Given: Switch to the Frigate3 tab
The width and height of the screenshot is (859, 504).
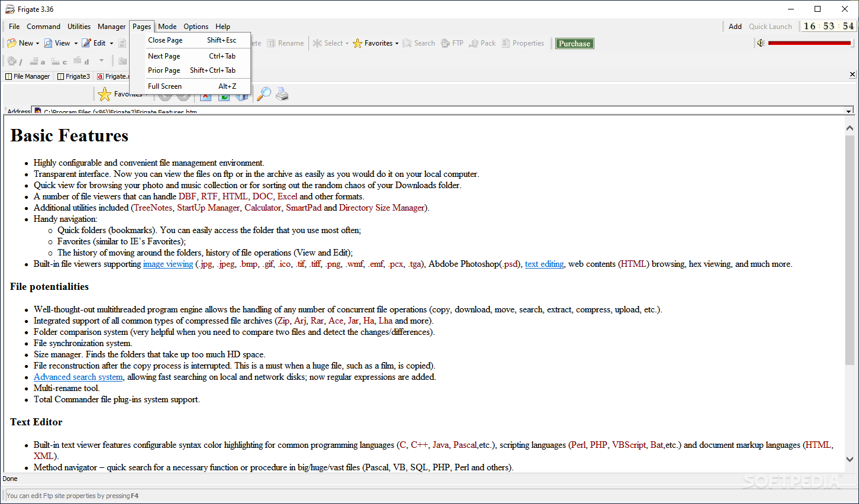Looking at the screenshot, I should click(73, 76).
